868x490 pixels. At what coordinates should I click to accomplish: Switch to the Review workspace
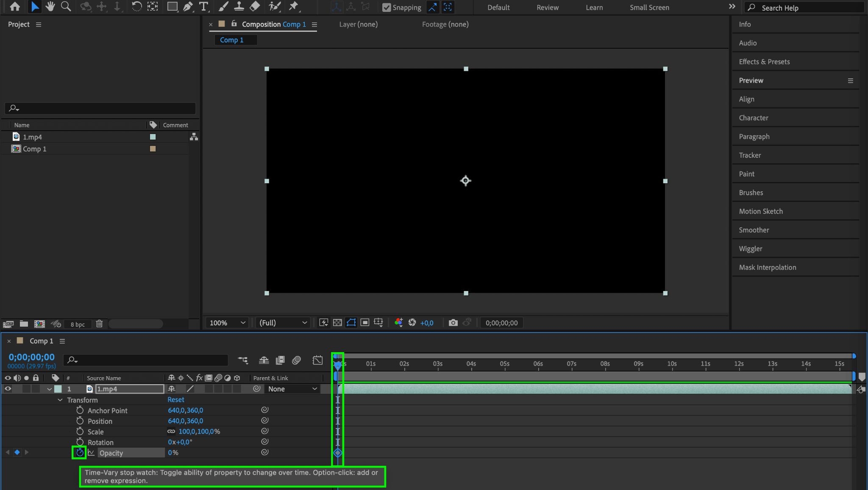[548, 7]
